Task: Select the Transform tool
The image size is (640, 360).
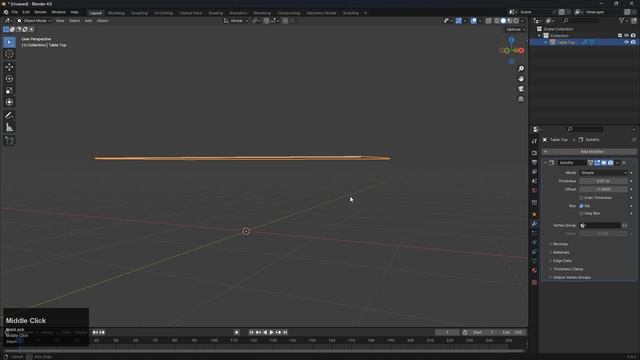Action: click(9, 102)
